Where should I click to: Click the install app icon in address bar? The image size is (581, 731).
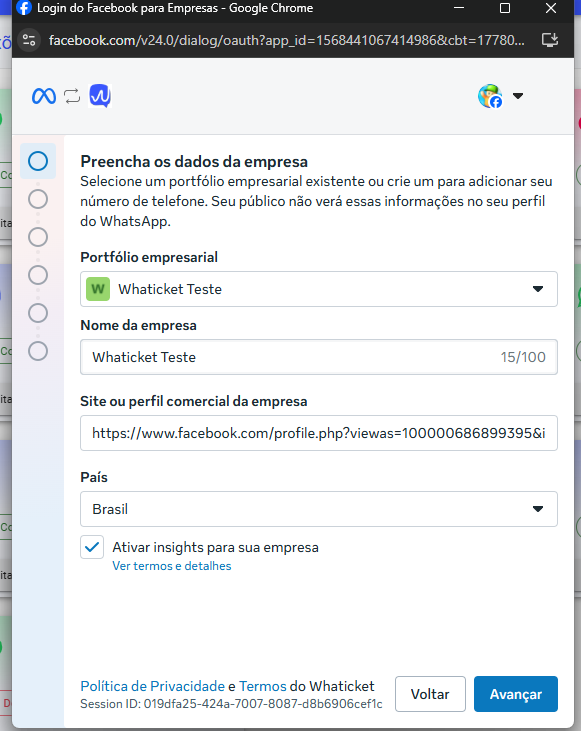550,40
